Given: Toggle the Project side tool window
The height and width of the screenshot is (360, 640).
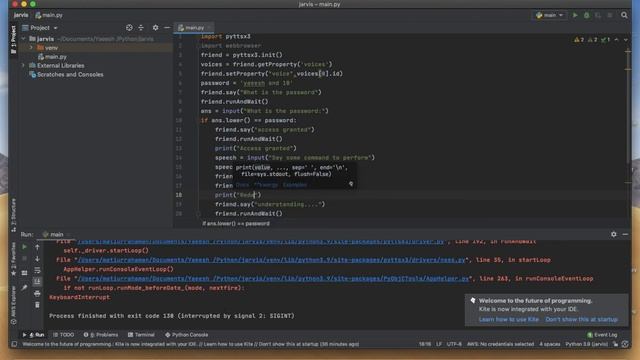Looking at the screenshot, I should tap(13, 40).
